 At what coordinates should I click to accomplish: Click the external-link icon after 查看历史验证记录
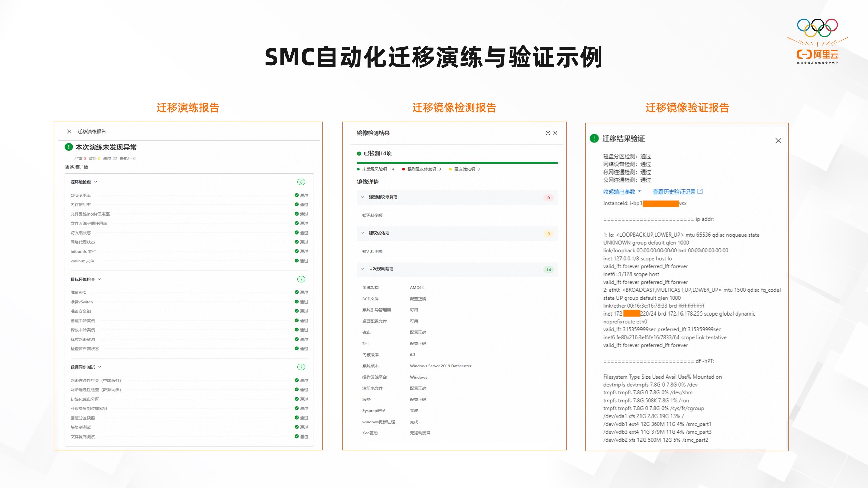[x=700, y=191]
